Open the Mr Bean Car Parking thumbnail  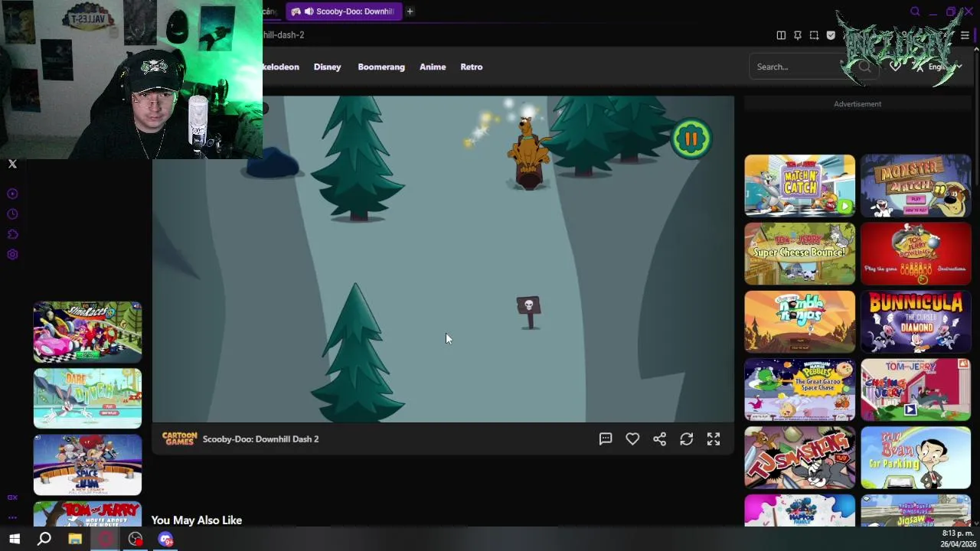click(916, 457)
